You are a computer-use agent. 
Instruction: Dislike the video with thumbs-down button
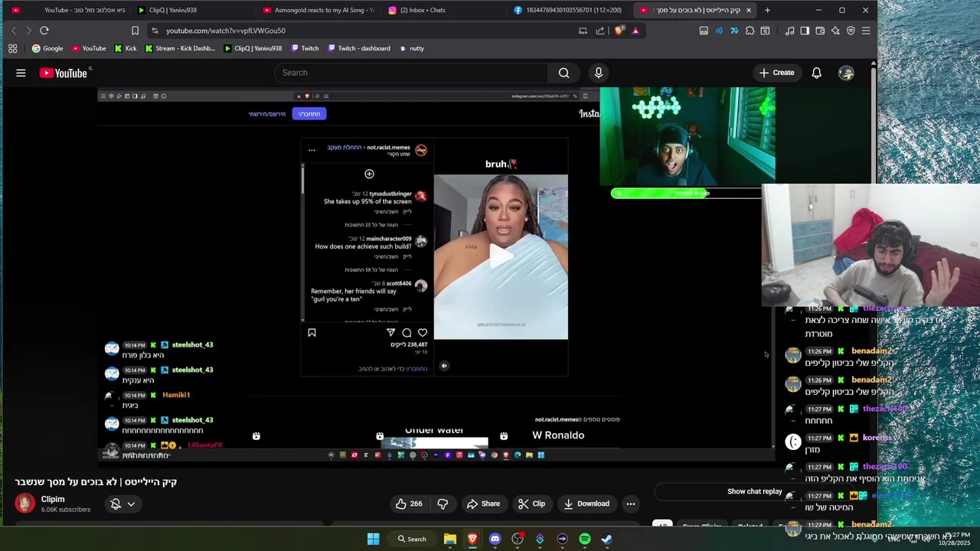[x=443, y=504]
